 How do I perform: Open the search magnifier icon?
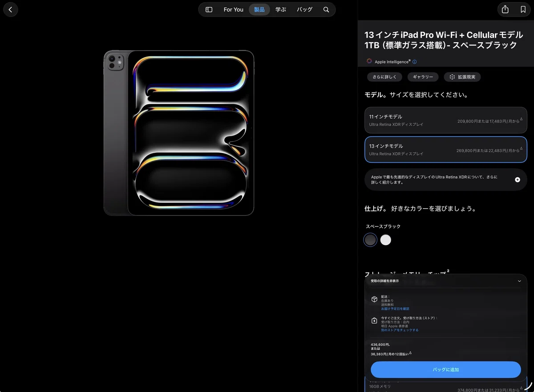(326, 9)
